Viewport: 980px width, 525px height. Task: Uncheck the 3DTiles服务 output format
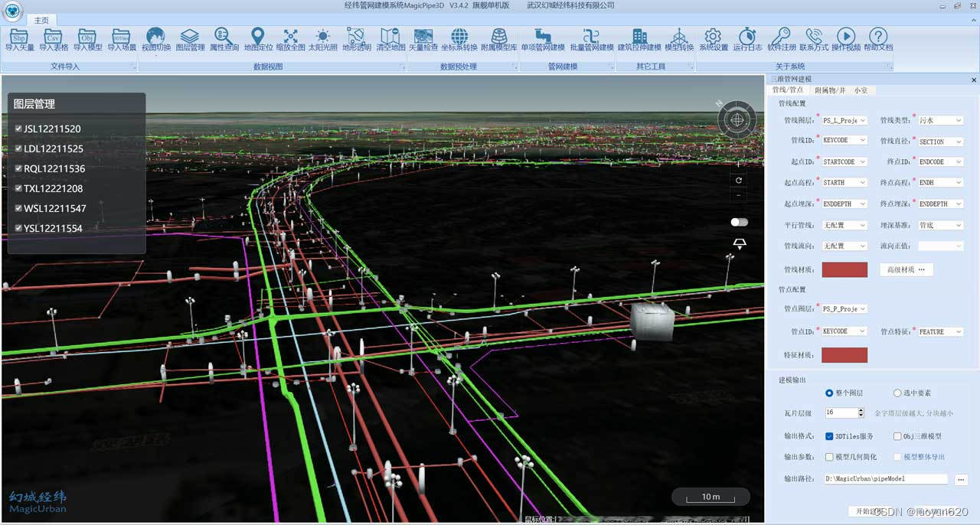coord(829,436)
